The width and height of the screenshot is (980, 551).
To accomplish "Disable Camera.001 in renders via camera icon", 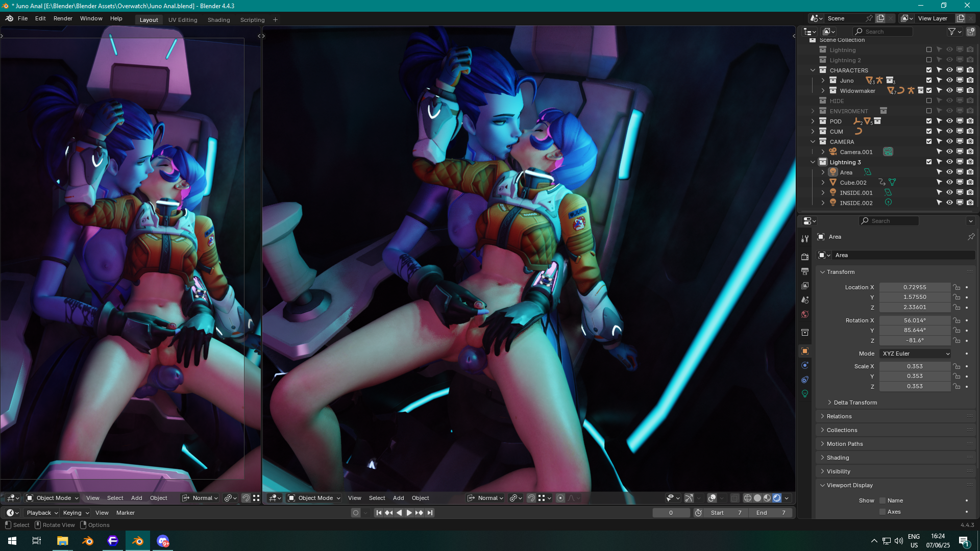I will click(x=970, y=152).
